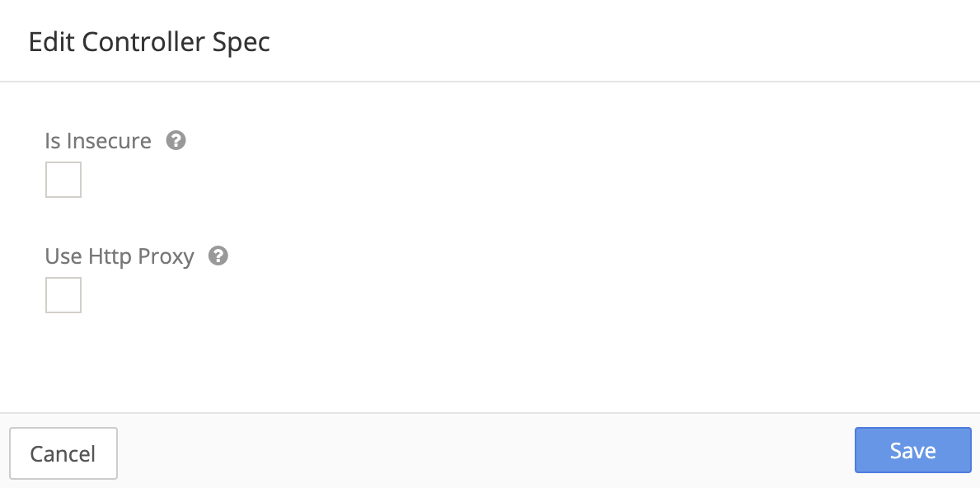Enable the Is Insecure checkbox
This screenshot has height=488, width=980.
63,180
